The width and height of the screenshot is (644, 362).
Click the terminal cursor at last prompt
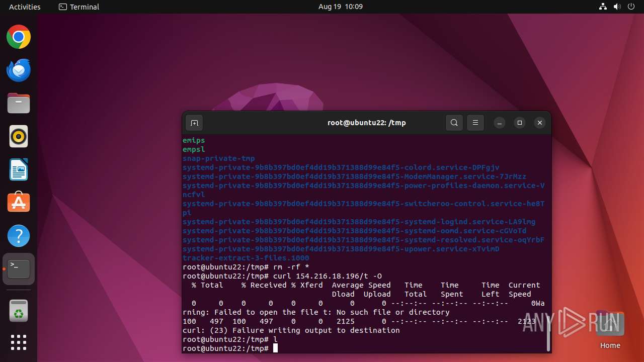pos(275,348)
